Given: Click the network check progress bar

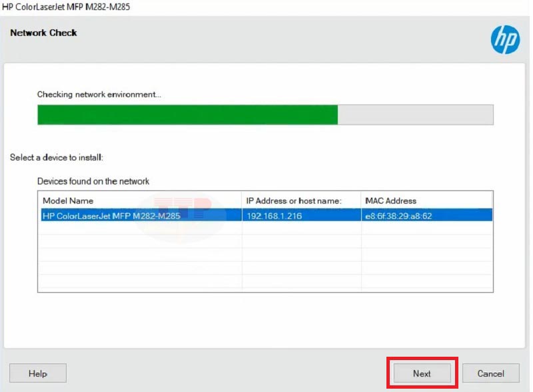Looking at the screenshot, I should (x=265, y=115).
